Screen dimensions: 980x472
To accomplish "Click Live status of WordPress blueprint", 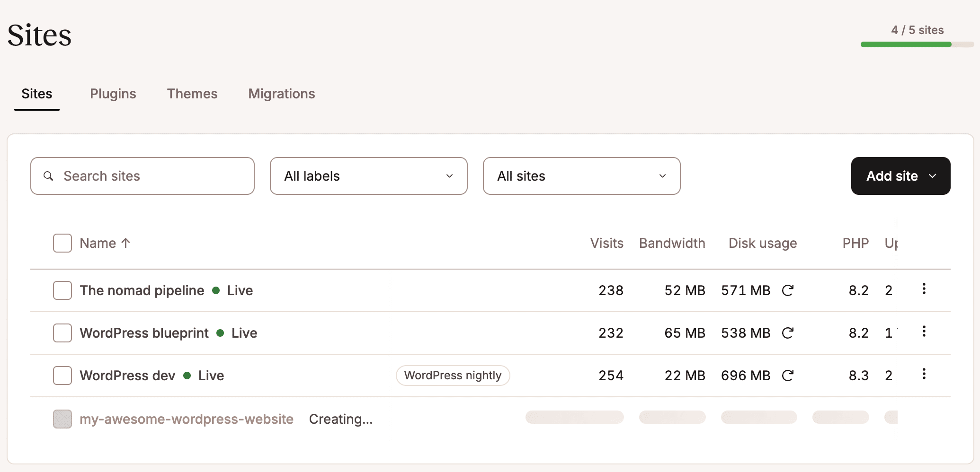I will click(x=244, y=333).
